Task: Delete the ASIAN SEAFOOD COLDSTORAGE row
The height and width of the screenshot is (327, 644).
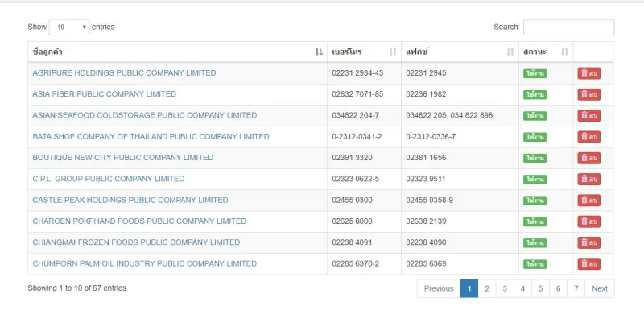Action: [x=589, y=115]
